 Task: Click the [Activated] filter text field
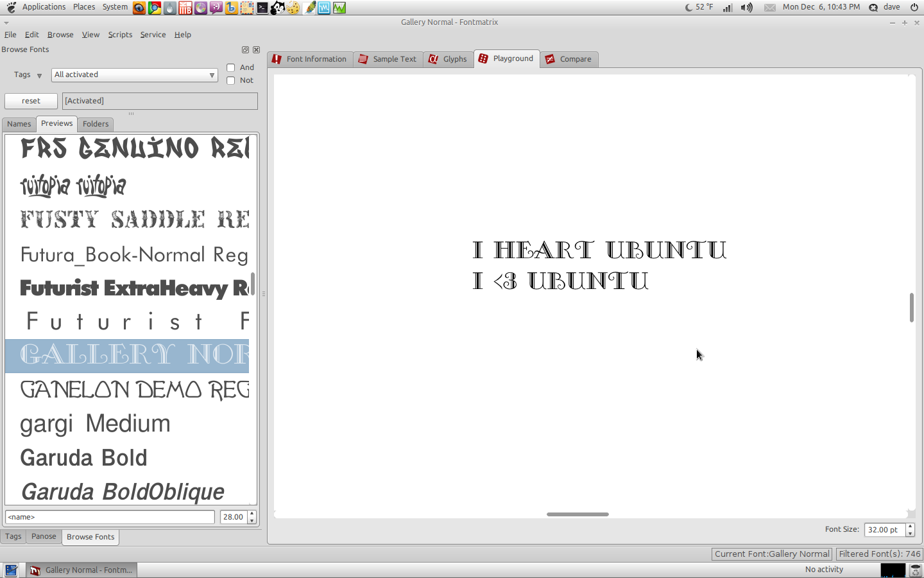[160, 101]
